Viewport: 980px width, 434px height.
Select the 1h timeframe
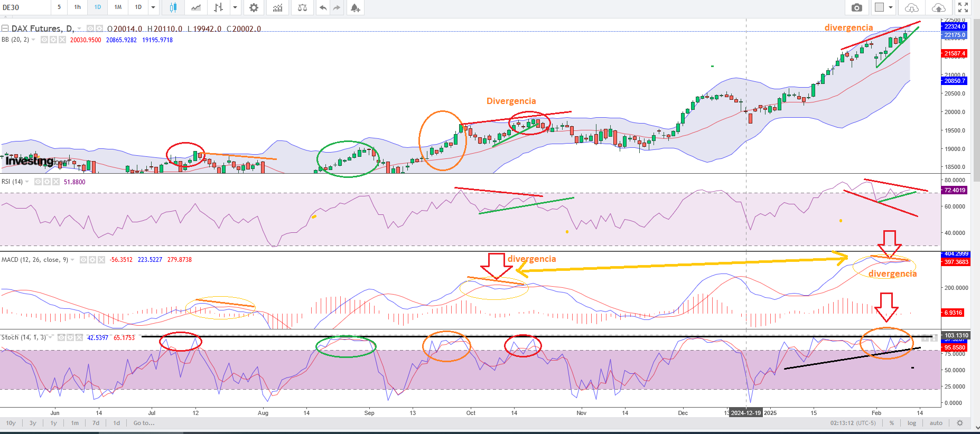(x=78, y=7)
